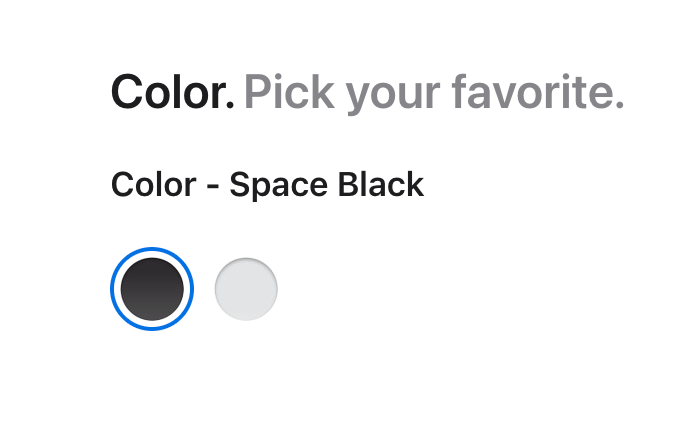Tap the second color circle

click(x=246, y=289)
